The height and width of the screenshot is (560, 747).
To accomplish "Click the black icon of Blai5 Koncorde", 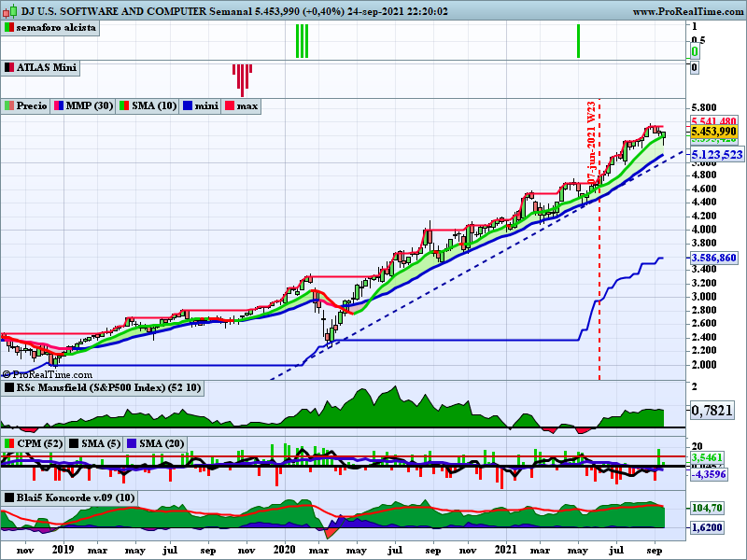I will point(9,498).
